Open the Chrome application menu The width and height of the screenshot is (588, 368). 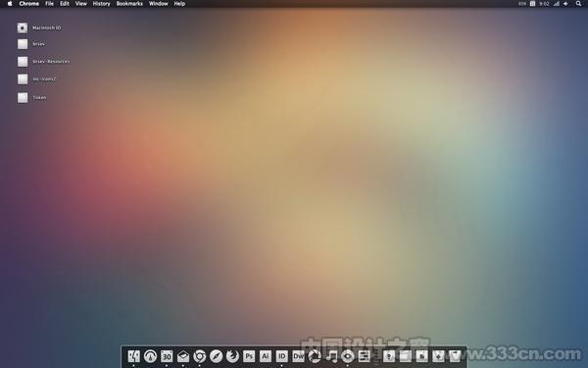pos(29,4)
